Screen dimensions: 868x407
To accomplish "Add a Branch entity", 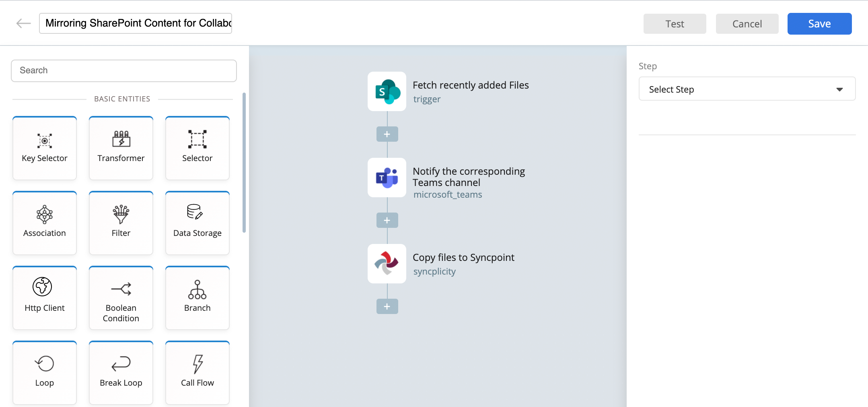I will pos(197,298).
